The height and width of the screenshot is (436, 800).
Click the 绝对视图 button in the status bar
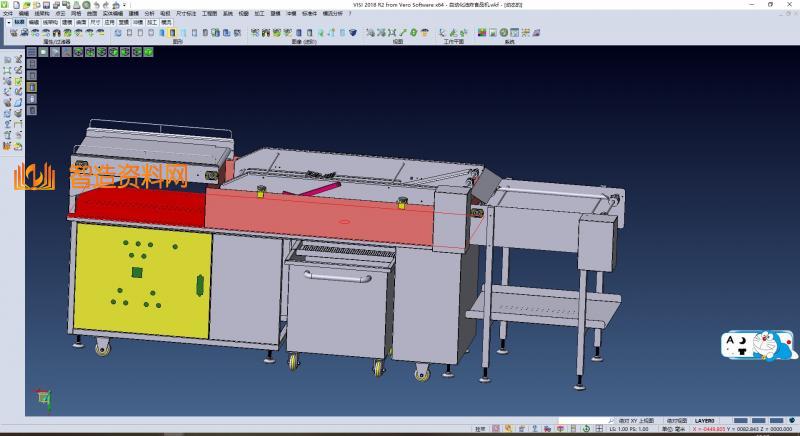[x=677, y=420]
